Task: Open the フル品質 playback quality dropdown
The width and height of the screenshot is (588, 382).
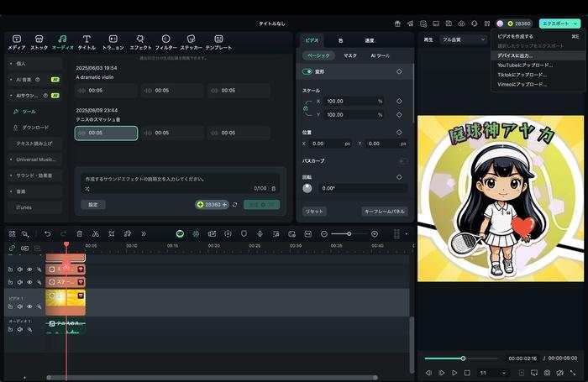Action: tap(463, 39)
